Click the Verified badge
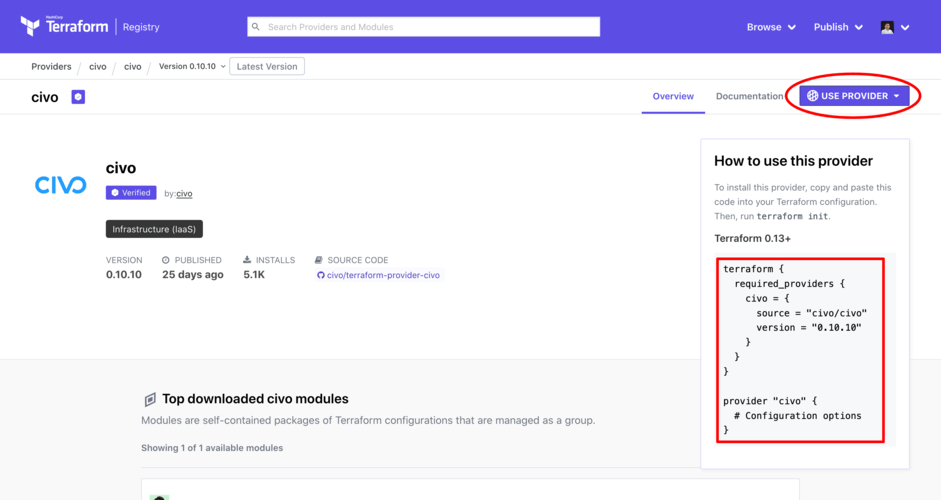 131,193
